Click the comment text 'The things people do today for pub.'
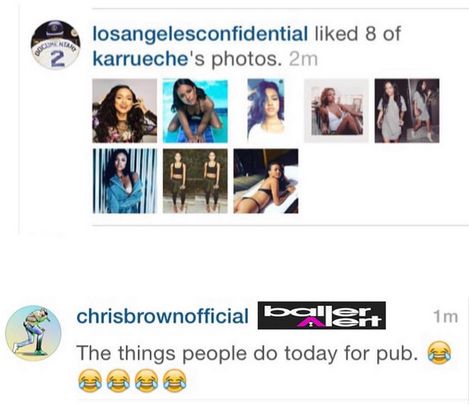Screen dimensions: 469x419 tap(247, 354)
